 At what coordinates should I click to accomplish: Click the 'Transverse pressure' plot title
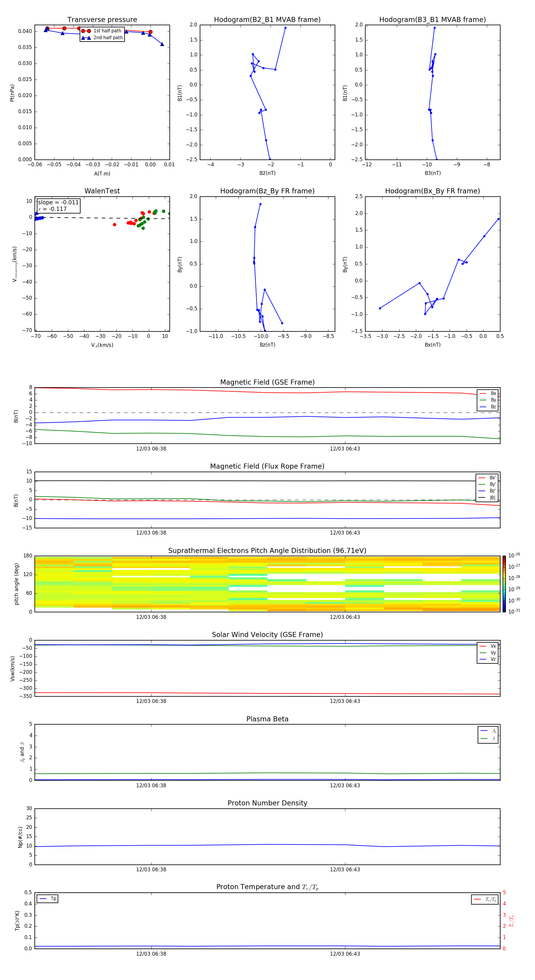click(x=102, y=20)
